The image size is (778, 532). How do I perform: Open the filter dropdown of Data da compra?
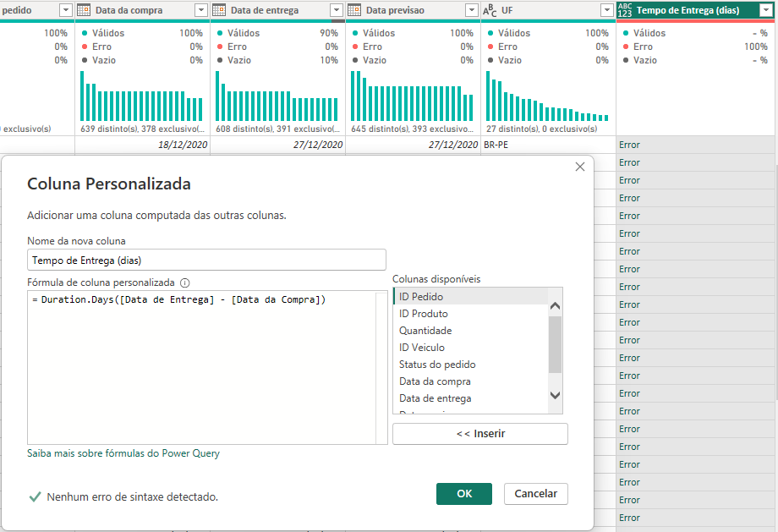pos(201,10)
